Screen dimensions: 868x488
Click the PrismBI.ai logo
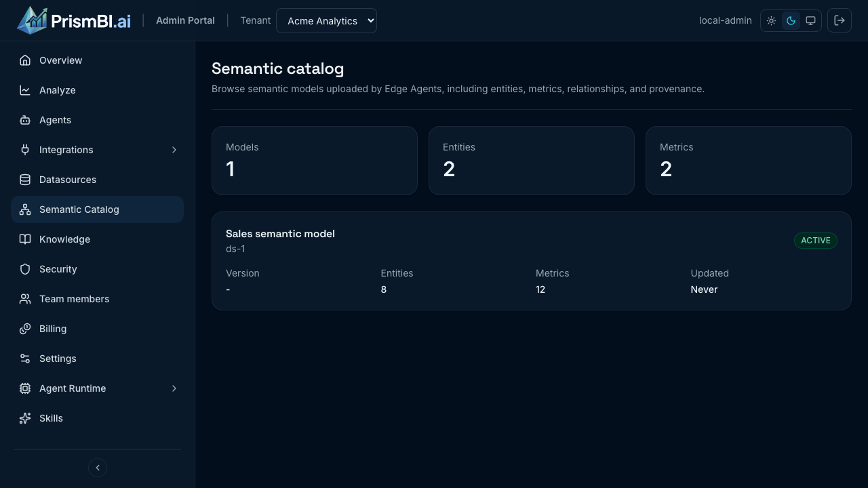point(74,20)
